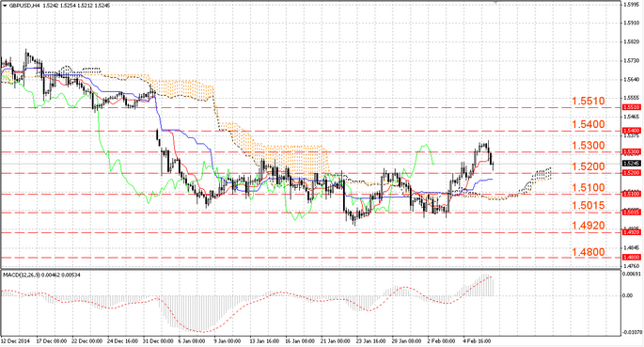Click the black current price tag 1.5245

631,164
